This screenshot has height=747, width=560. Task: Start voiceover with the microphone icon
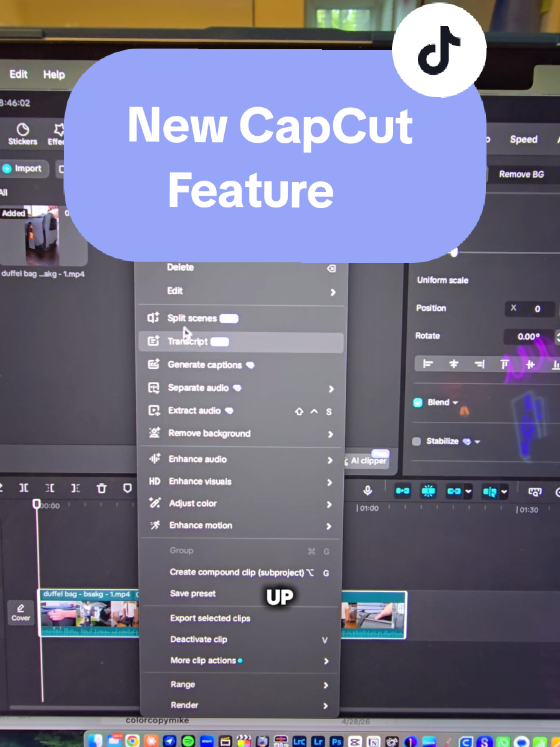coord(367,490)
